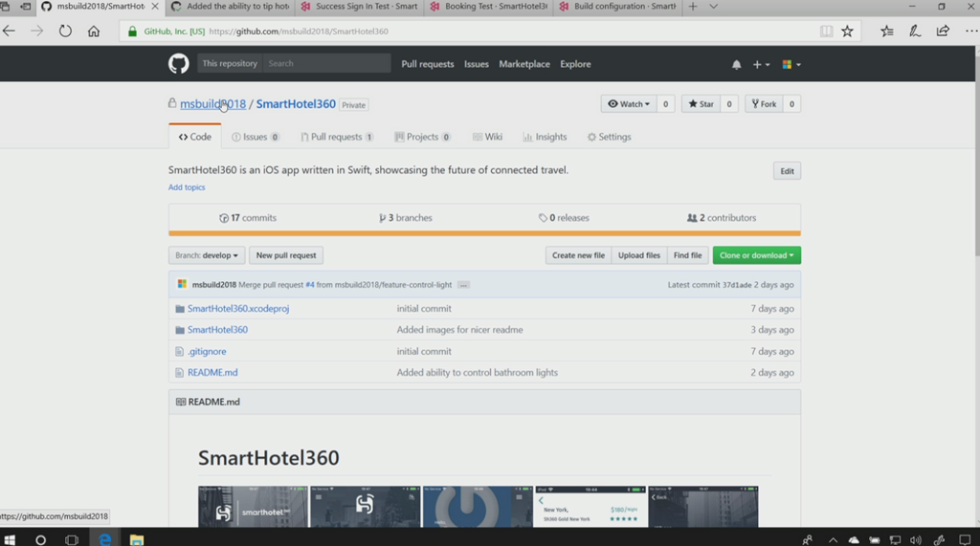This screenshot has height=546, width=980.
Task: Switch to the 'Success Sign In Test' tab
Action: 359,7
